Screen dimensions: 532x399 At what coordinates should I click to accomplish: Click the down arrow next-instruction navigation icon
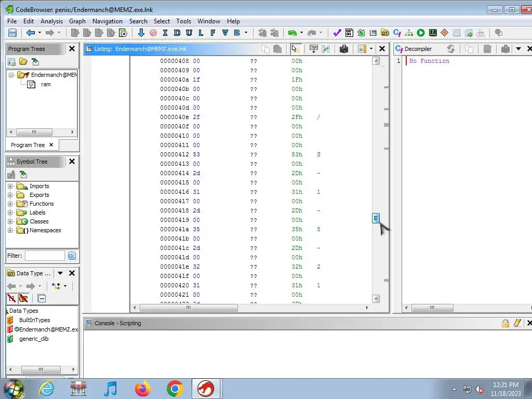click(141, 33)
